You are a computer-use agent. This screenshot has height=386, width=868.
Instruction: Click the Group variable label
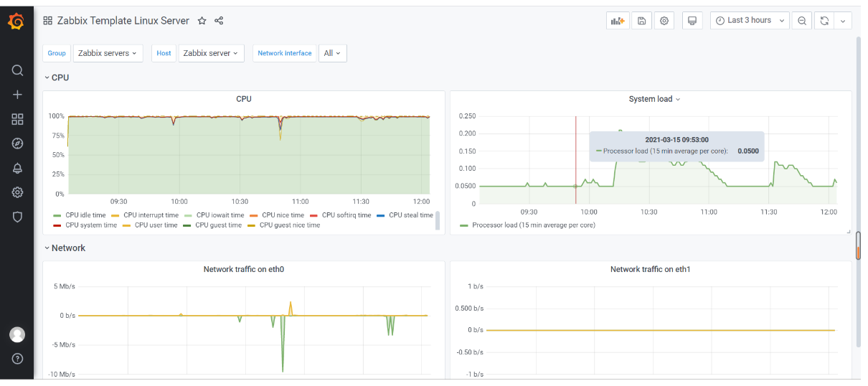pos(57,53)
